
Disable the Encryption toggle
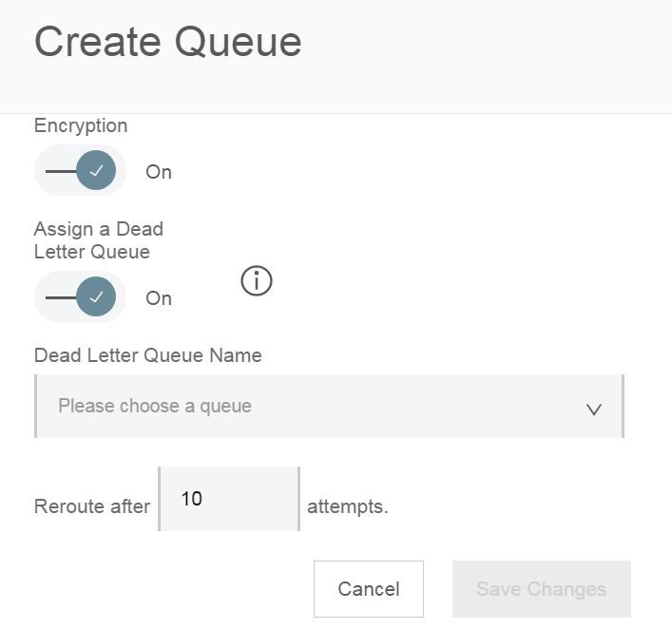[x=80, y=171]
